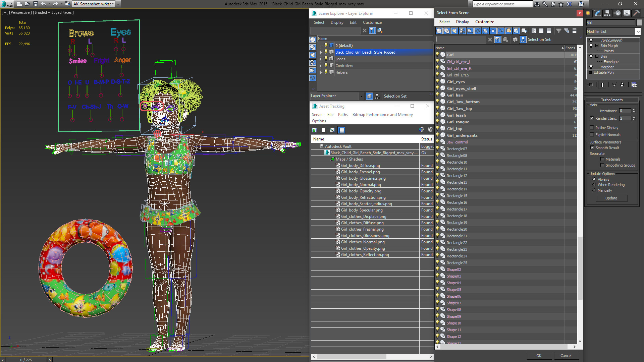Expand the Bones layer in Layer Explorer
The width and height of the screenshot is (644, 362).
(320, 59)
